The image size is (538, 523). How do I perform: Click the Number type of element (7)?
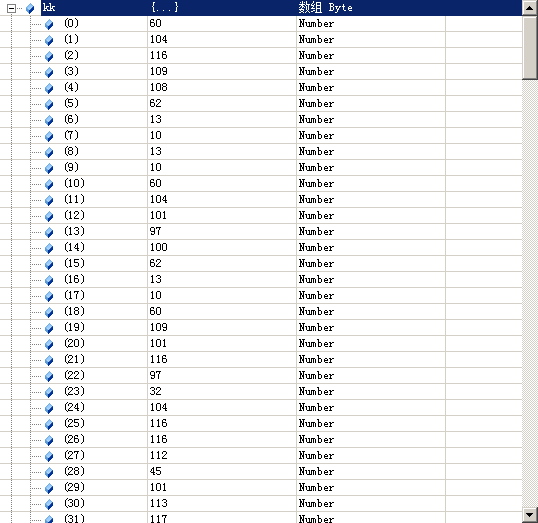click(316, 136)
